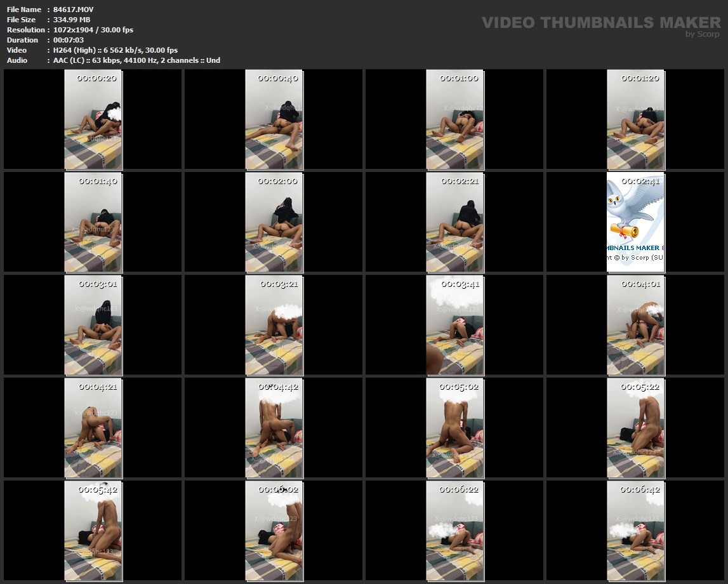Select the thumbnail at timestamp 00:01:20
The image size is (728, 584).
coord(635,119)
